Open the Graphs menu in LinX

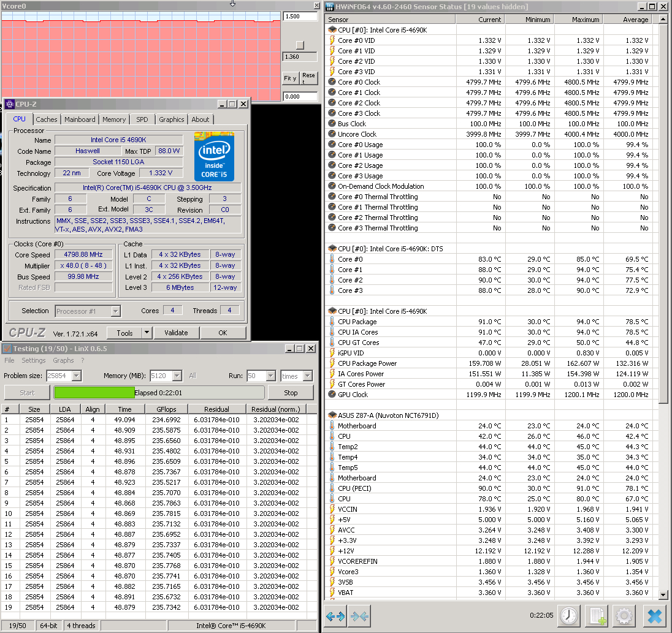[x=63, y=360]
